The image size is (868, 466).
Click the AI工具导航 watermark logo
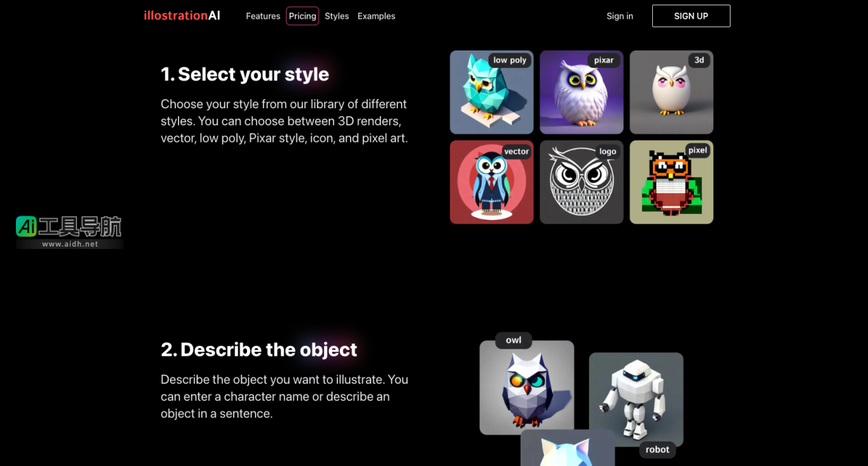click(69, 232)
